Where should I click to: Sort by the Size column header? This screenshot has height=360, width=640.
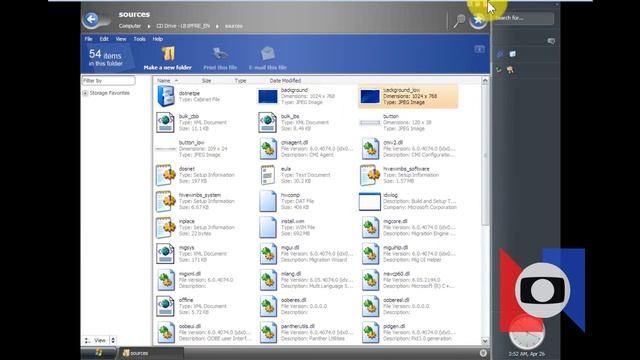pyautogui.click(x=206, y=81)
